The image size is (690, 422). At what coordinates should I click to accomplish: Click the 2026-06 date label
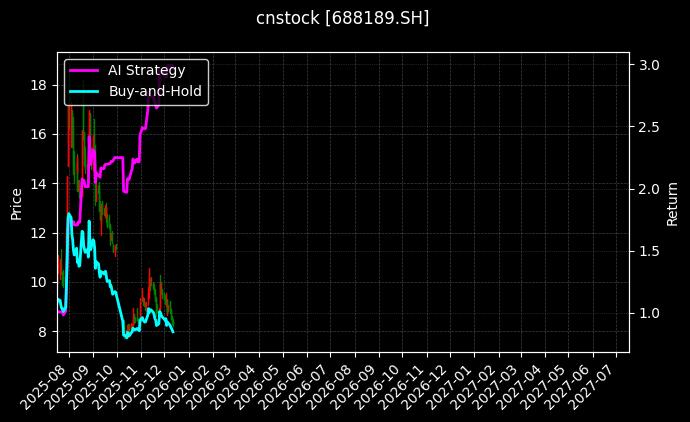click(x=282, y=387)
